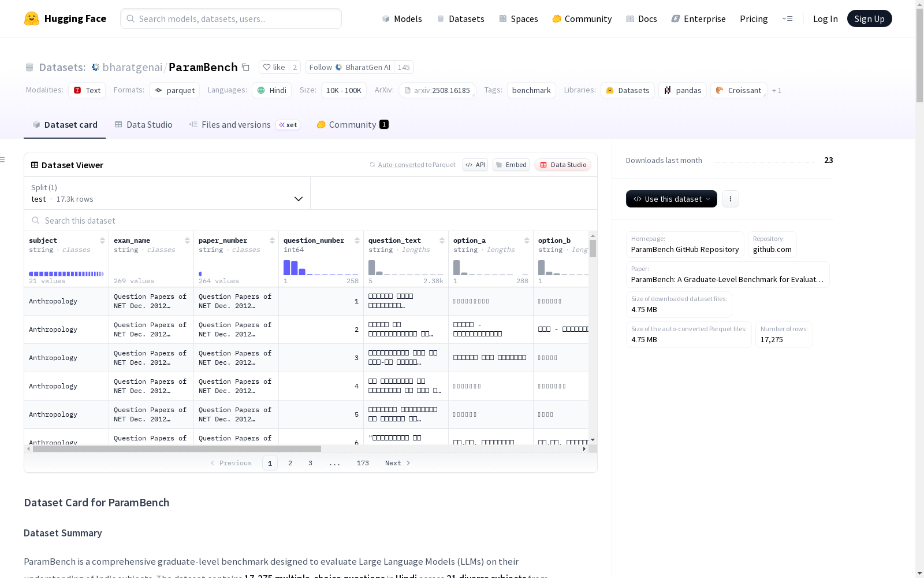Switch to the Data Studio tab
The width and height of the screenshot is (924, 578).
pyautogui.click(x=144, y=125)
